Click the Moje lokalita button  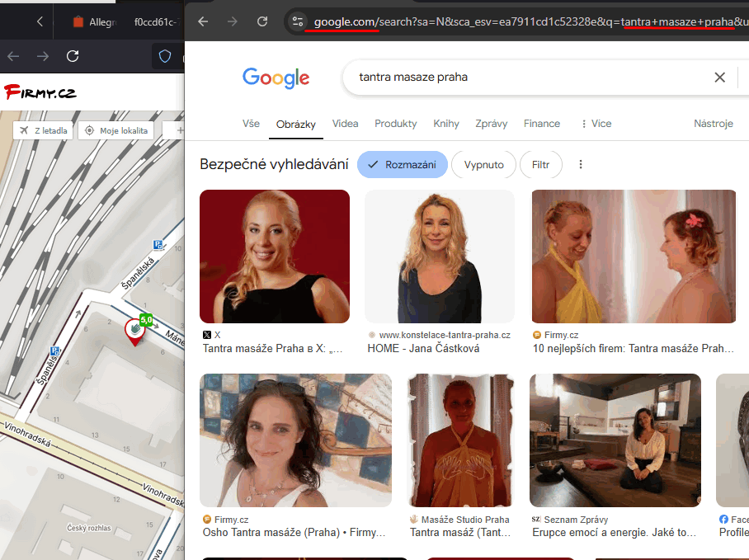pyautogui.click(x=115, y=130)
